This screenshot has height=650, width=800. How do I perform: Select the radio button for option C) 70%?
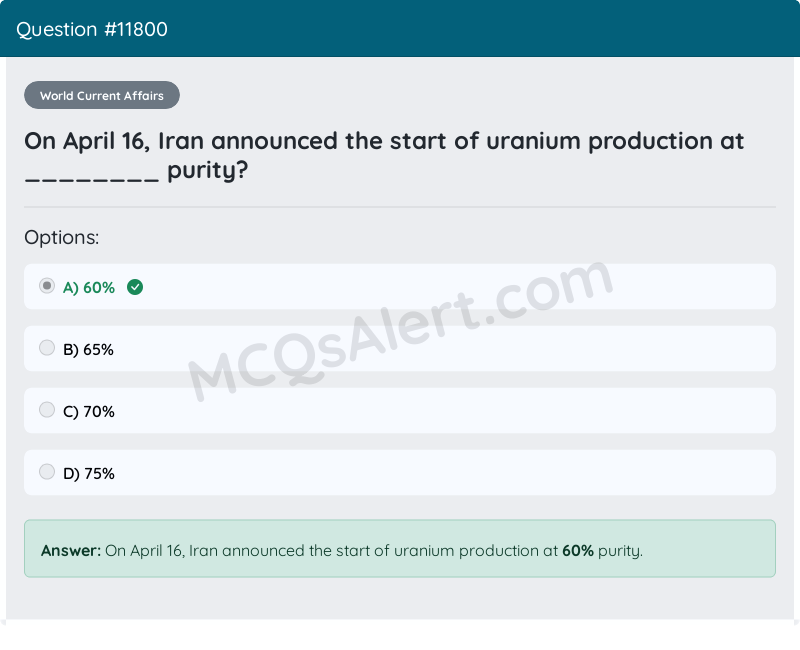[x=46, y=409]
